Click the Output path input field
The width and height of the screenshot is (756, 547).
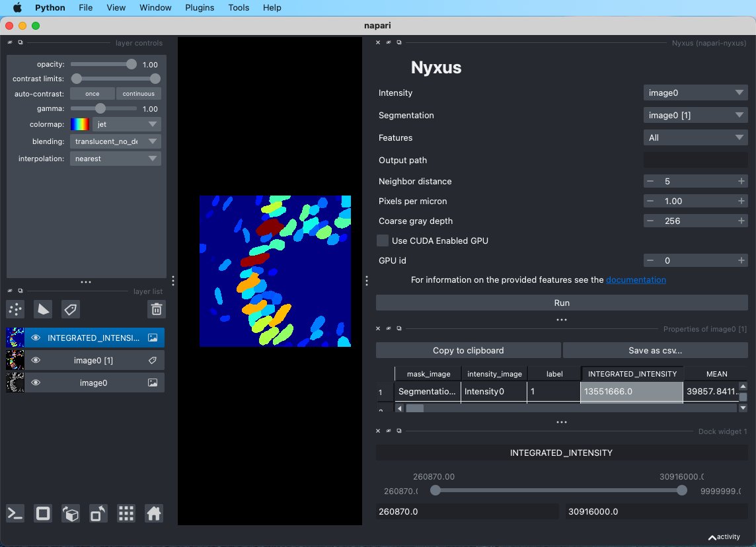click(695, 160)
